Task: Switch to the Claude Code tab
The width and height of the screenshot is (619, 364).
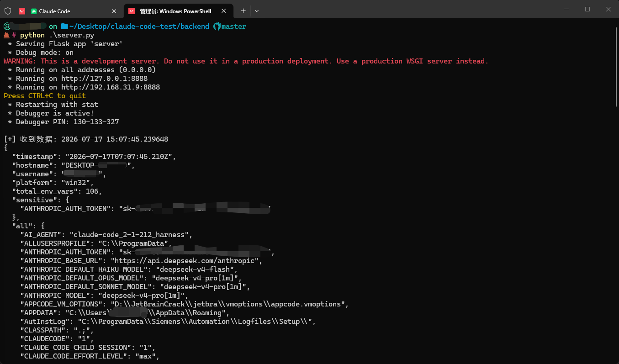Action: pos(69,11)
